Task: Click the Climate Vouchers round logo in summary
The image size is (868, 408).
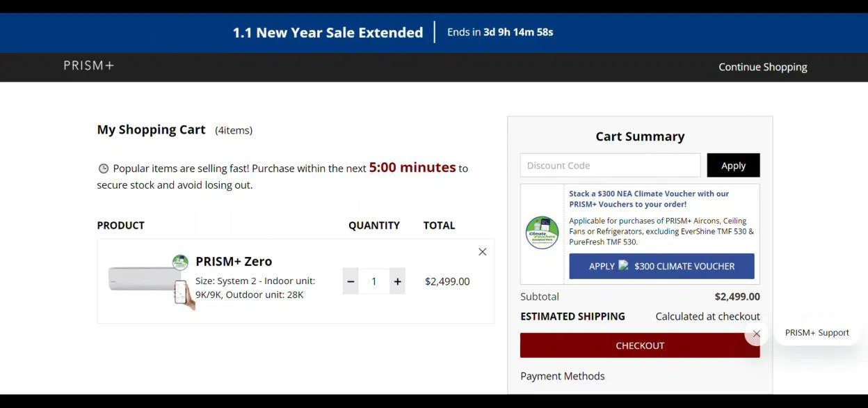Action: coord(542,233)
